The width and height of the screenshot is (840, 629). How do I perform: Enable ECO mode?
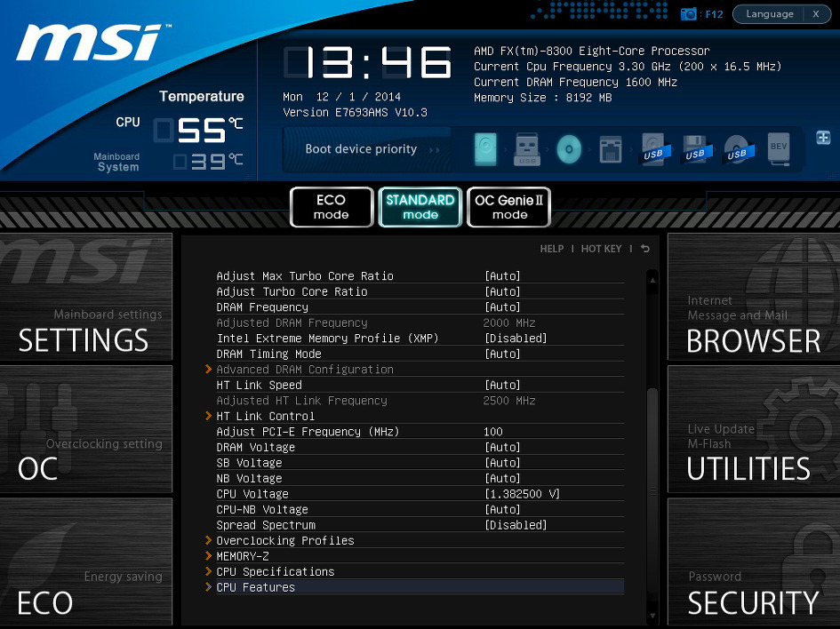331,207
